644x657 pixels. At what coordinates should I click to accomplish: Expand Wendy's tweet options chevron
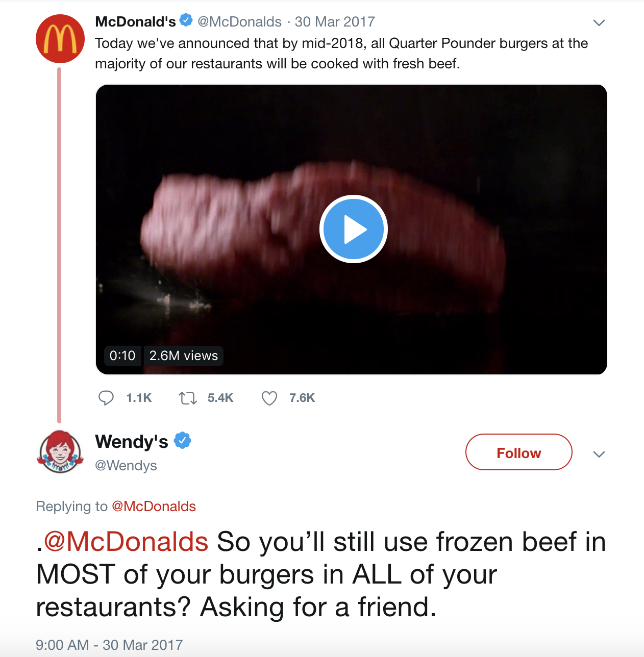click(599, 454)
